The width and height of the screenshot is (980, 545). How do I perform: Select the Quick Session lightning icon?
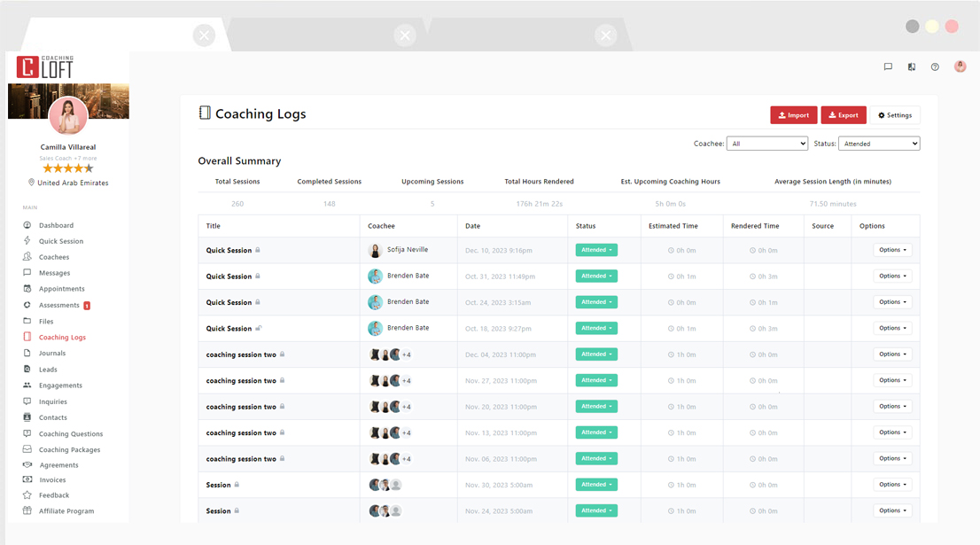[27, 241]
